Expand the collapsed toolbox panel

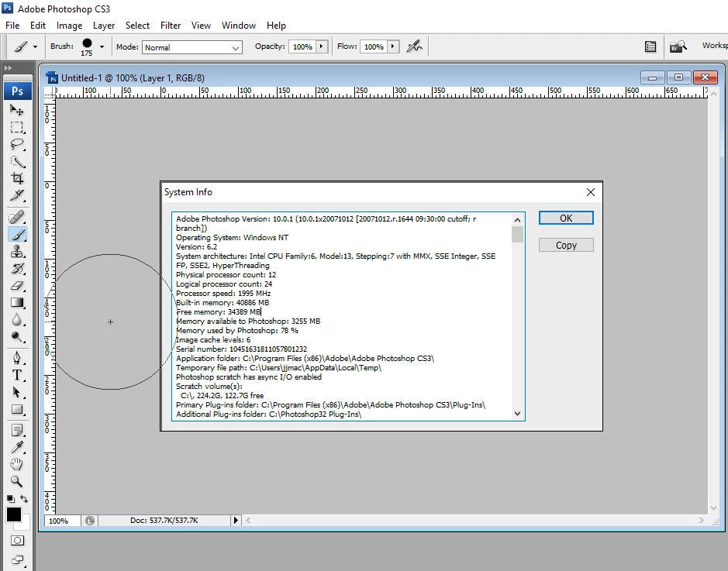click(8, 67)
